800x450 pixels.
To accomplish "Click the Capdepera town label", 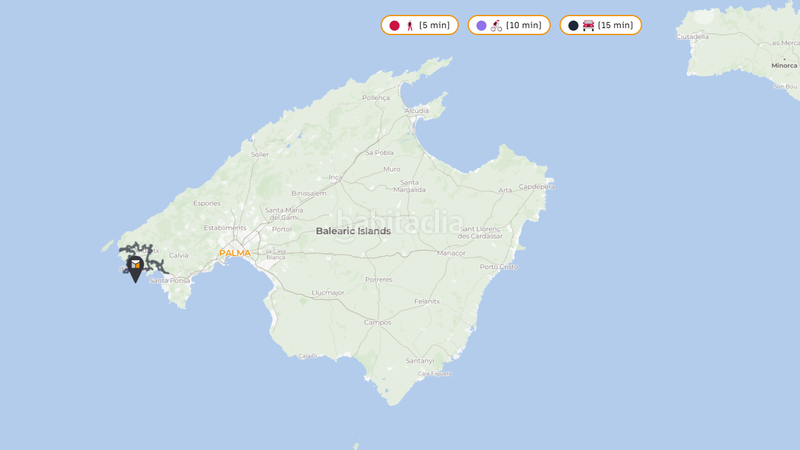I will (536, 186).
